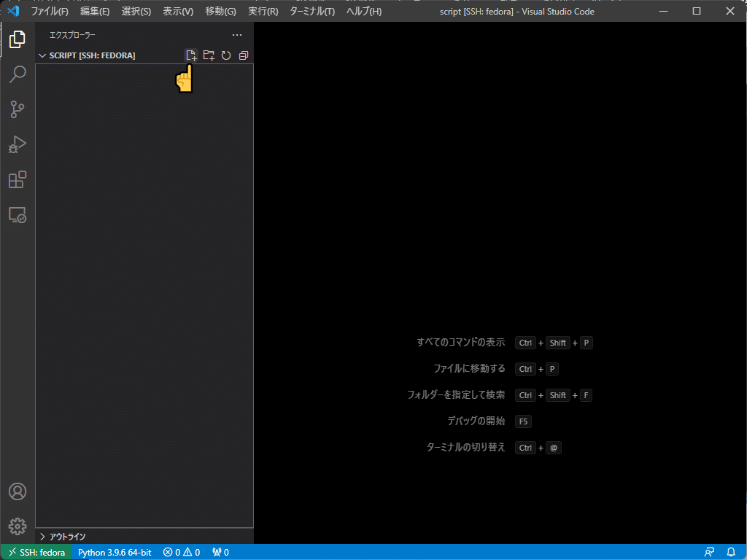Open the 移動(G) menu
Viewport: 747px width, 560px height.
(x=220, y=11)
